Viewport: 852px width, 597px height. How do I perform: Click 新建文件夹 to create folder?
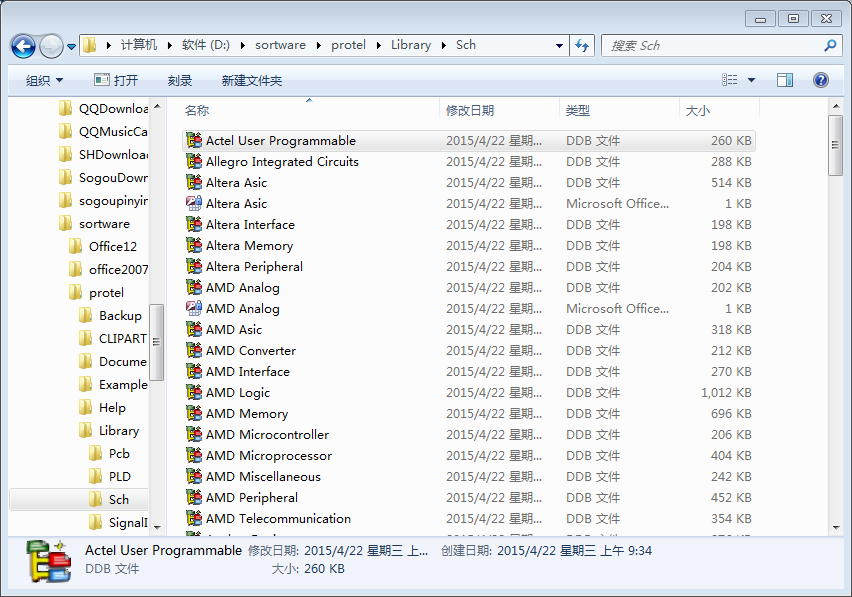coord(252,80)
